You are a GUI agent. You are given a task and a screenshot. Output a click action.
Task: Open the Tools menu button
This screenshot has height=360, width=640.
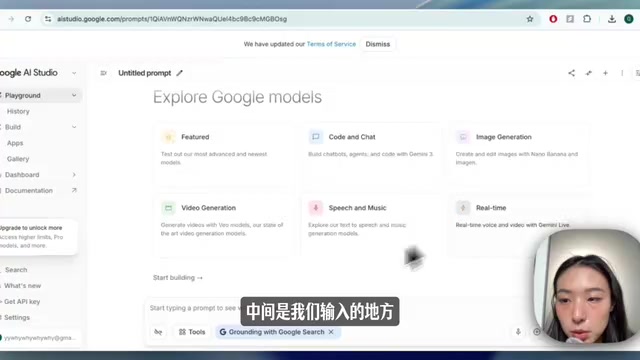pyautogui.click(x=192, y=332)
